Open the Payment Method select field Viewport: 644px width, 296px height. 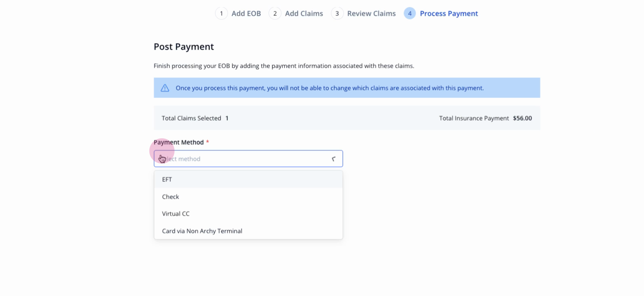[248, 159]
